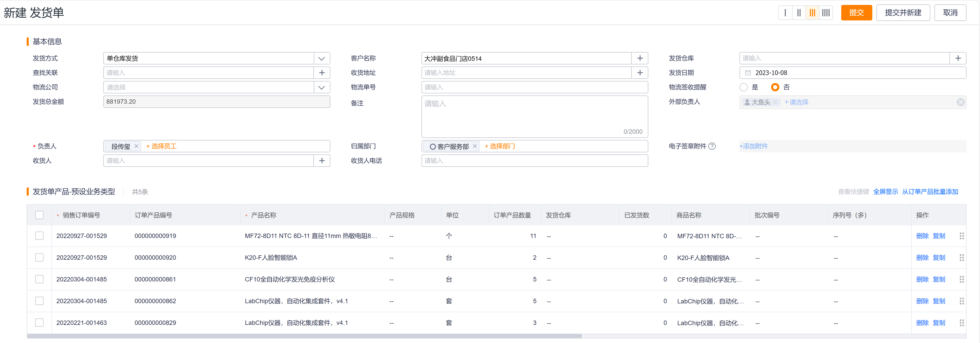The height and width of the screenshot is (343, 980).
Task: Click order number 20220221-001463
Action: (x=81, y=323)
